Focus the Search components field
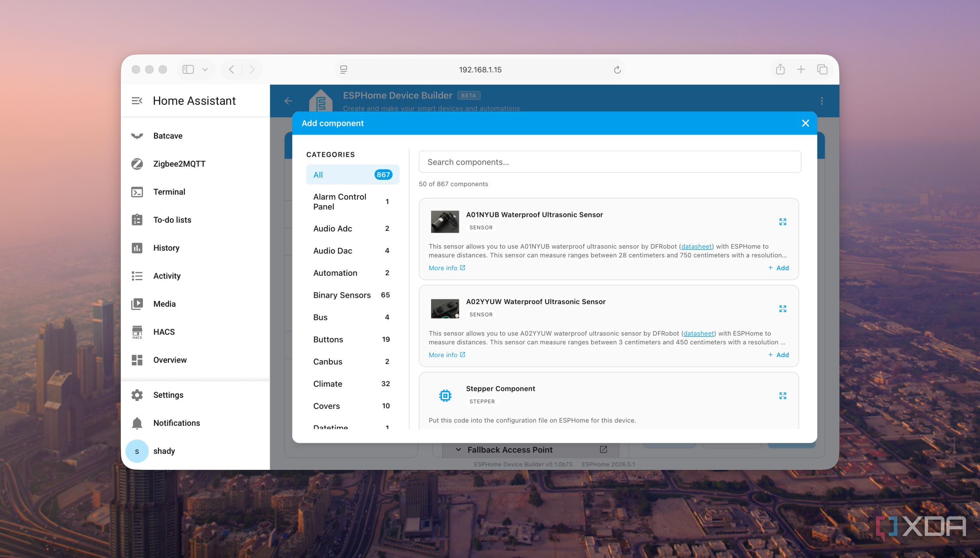This screenshot has width=980, height=558. (610, 162)
